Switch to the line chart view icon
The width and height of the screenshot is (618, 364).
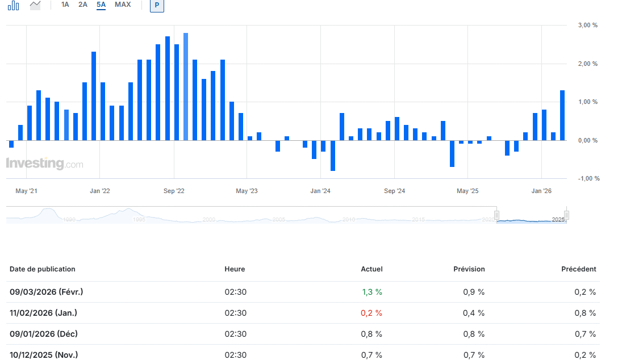point(35,5)
